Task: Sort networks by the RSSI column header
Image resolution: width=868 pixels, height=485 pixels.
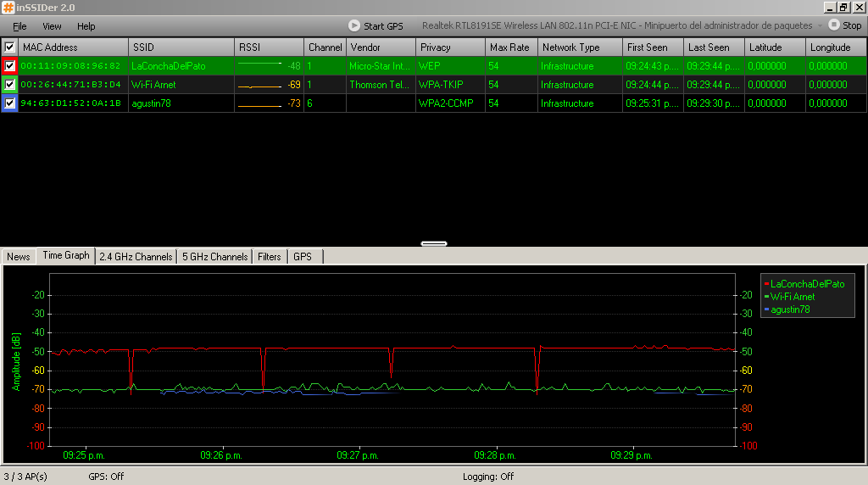Action: (269, 47)
